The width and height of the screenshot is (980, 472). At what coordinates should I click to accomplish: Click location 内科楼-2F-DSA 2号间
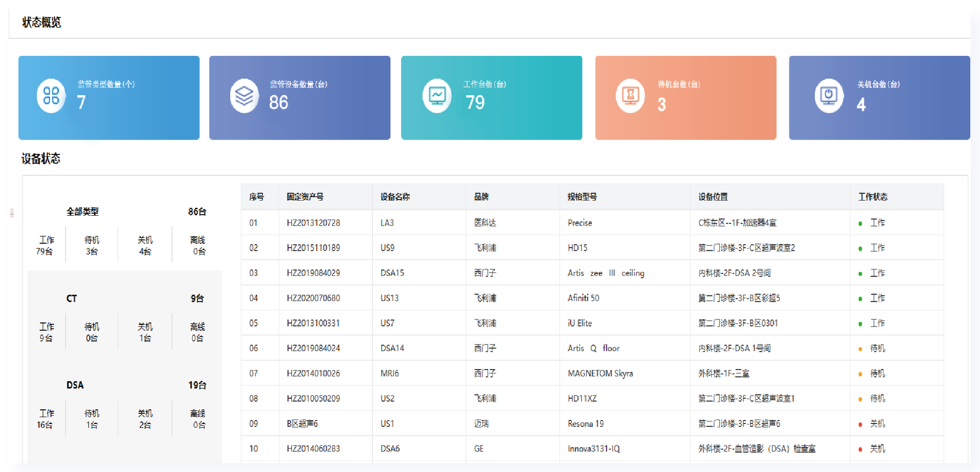pyautogui.click(x=735, y=273)
